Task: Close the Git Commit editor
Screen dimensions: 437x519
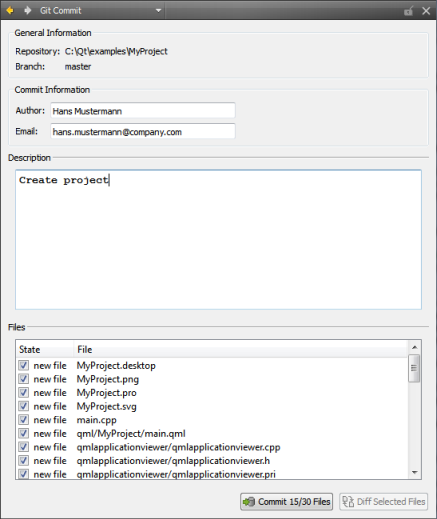Action: tap(426, 11)
